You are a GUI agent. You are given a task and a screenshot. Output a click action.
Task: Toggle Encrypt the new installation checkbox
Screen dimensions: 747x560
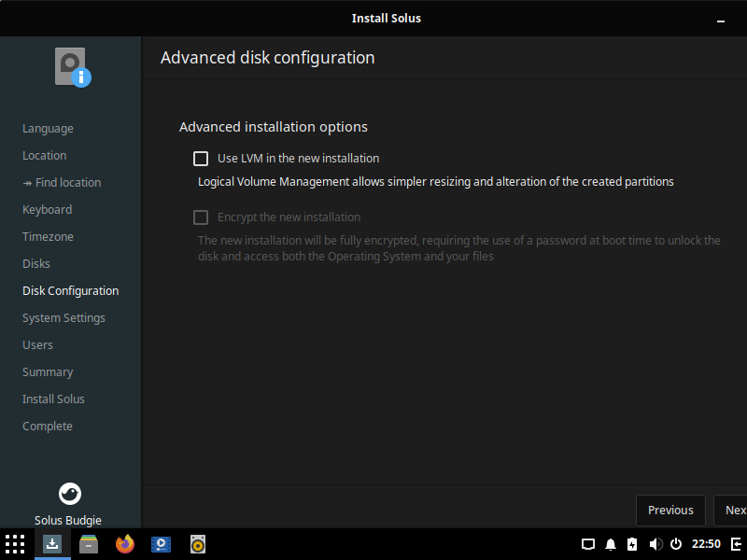(x=201, y=217)
